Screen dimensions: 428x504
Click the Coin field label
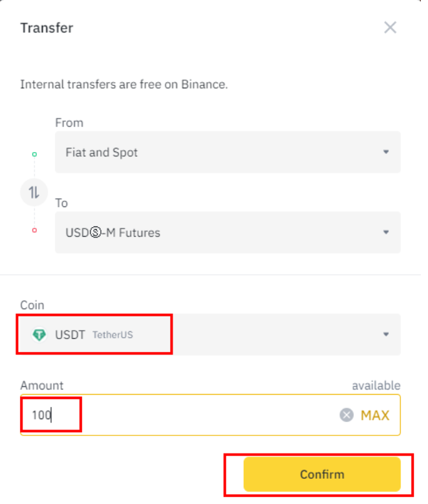pos(32,305)
